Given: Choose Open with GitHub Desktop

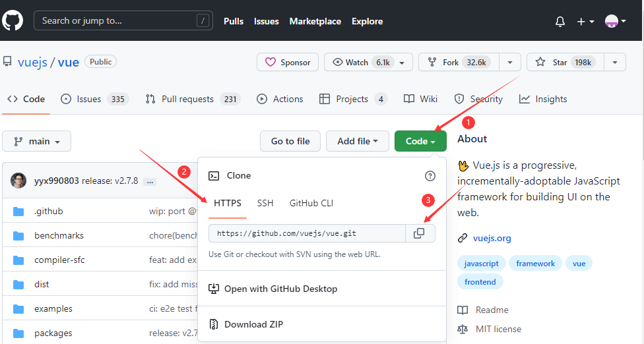Looking at the screenshot, I should [x=273, y=289].
